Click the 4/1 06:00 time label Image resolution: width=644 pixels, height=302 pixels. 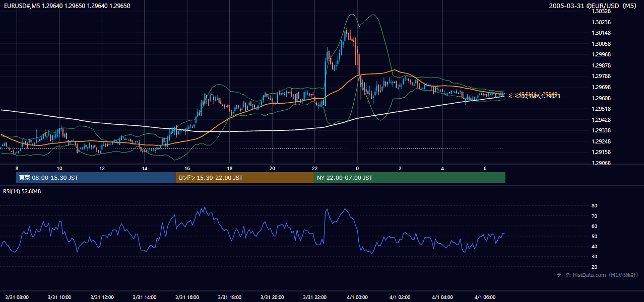[x=485, y=297]
